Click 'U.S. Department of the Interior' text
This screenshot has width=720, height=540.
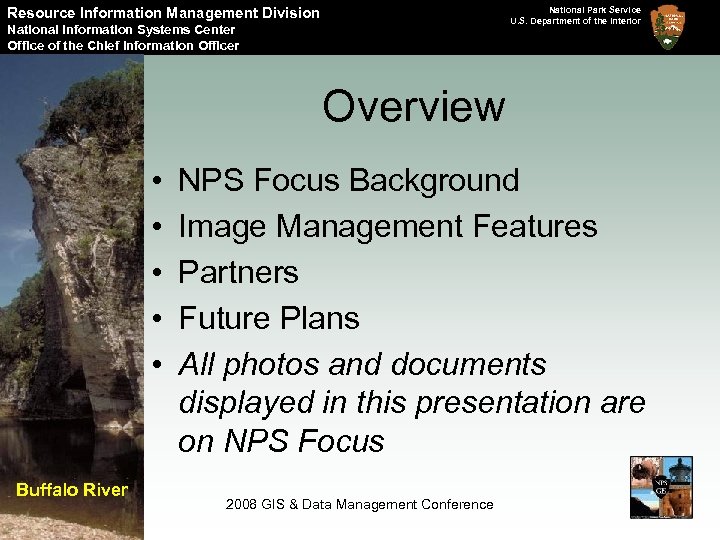tap(575, 21)
